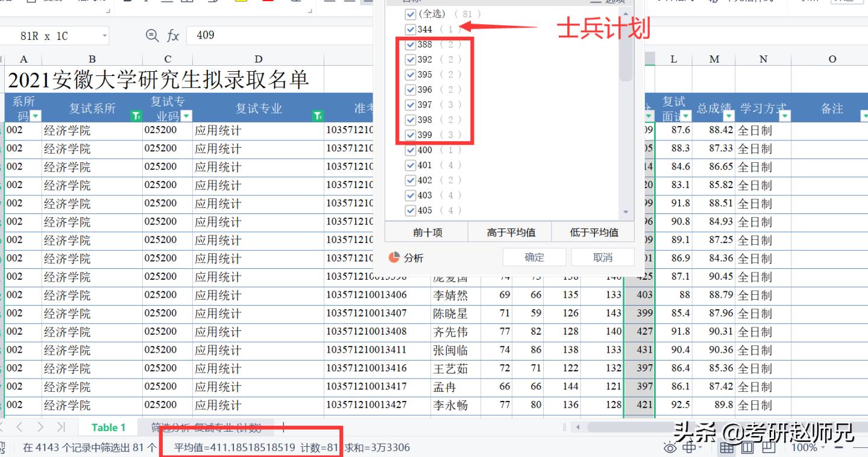Click the fx insert function icon
868x457 pixels.
(174, 35)
